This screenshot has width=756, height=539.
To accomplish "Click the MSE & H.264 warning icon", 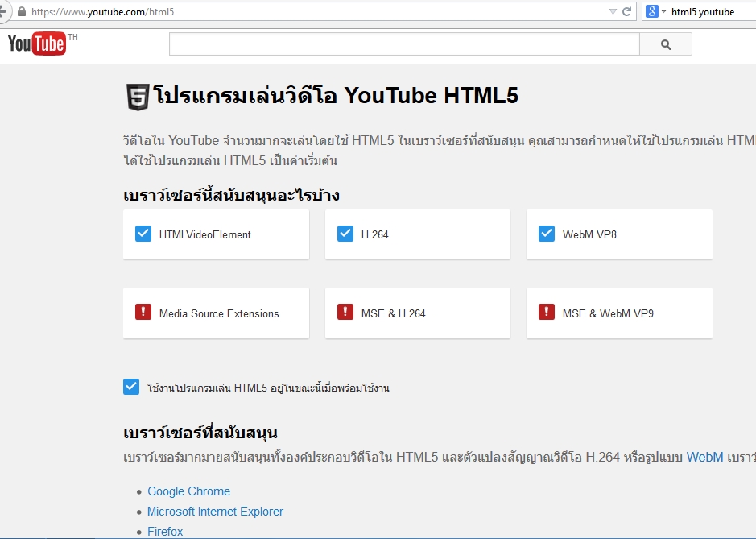I will coord(345,313).
